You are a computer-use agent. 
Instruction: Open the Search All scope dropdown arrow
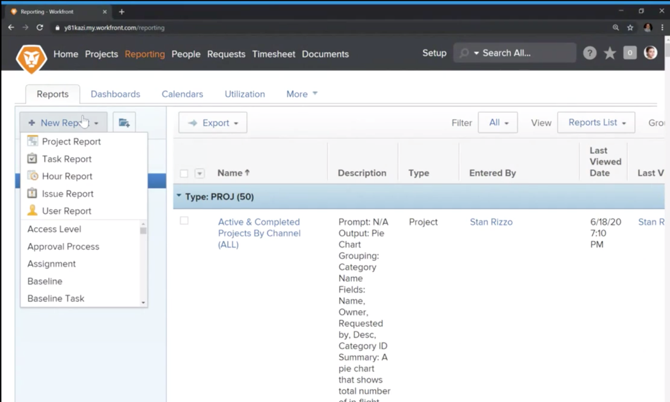click(x=476, y=53)
